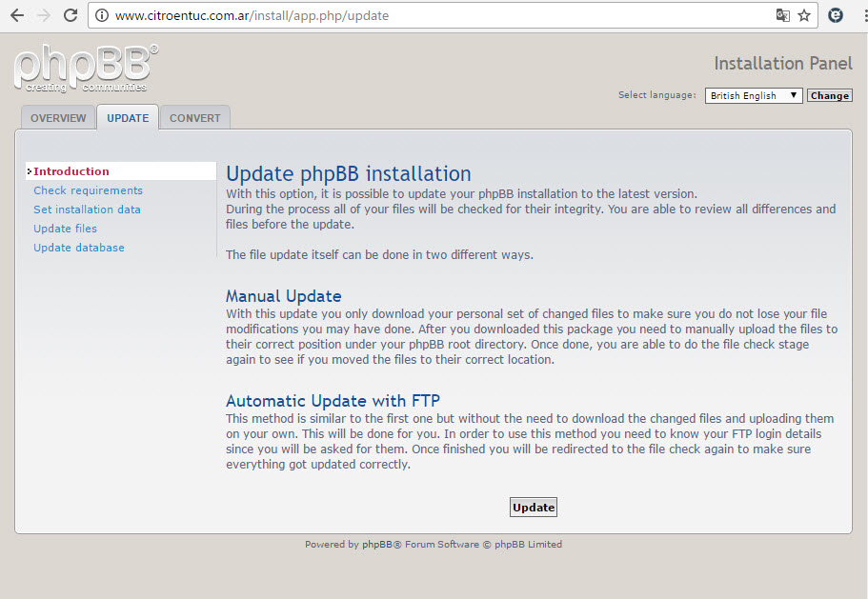This screenshot has width=868, height=599.
Task: Click the browser back arrow
Action: point(17,15)
